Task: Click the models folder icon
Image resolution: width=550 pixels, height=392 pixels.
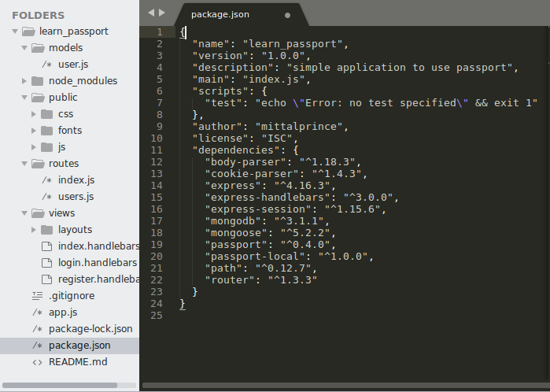Action: coord(38,48)
